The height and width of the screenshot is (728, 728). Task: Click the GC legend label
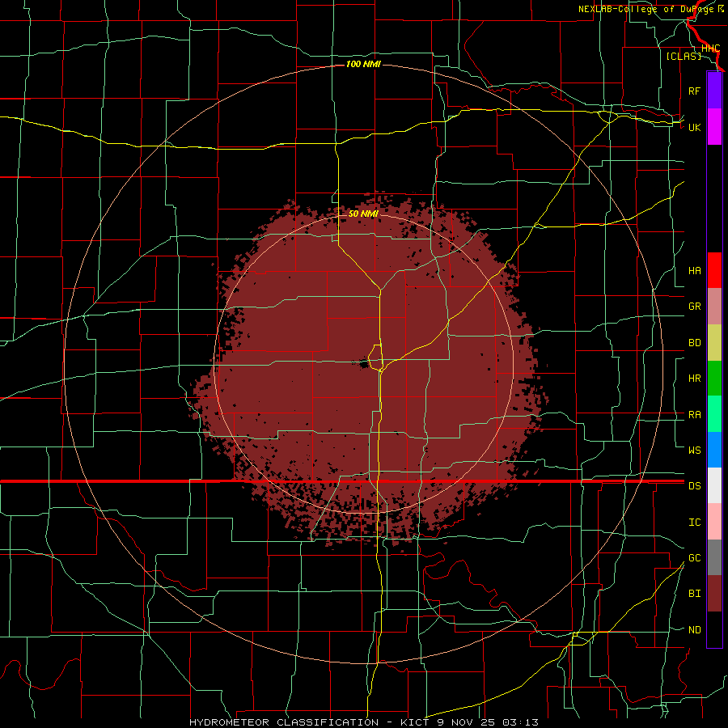[x=694, y=557]
